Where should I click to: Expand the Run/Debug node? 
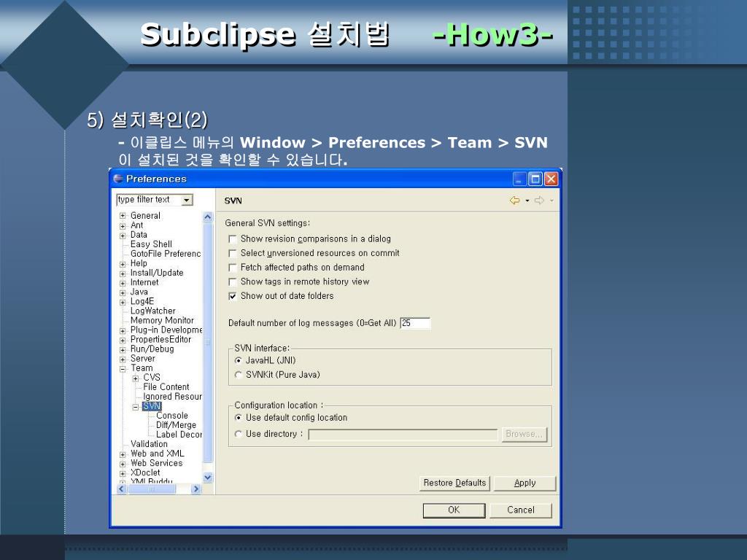click(123, 349)
